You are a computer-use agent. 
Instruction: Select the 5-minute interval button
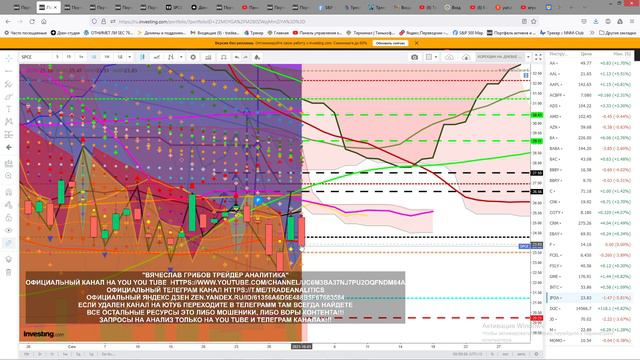57,57
